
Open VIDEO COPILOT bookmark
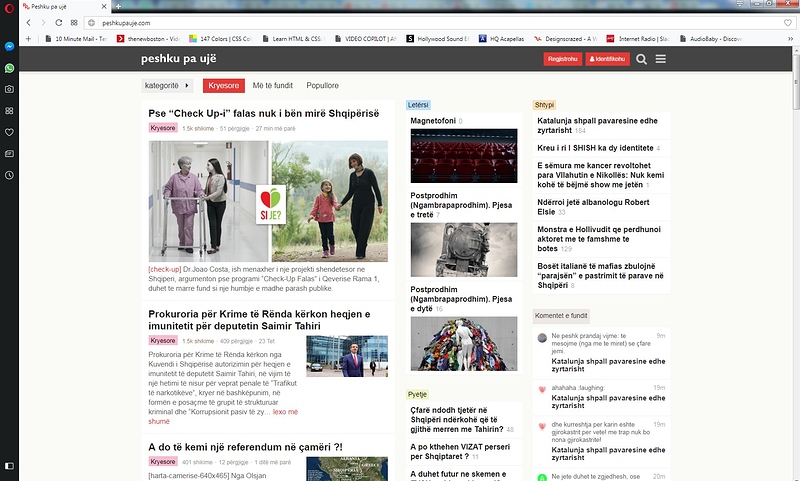[x=365, y=38]
